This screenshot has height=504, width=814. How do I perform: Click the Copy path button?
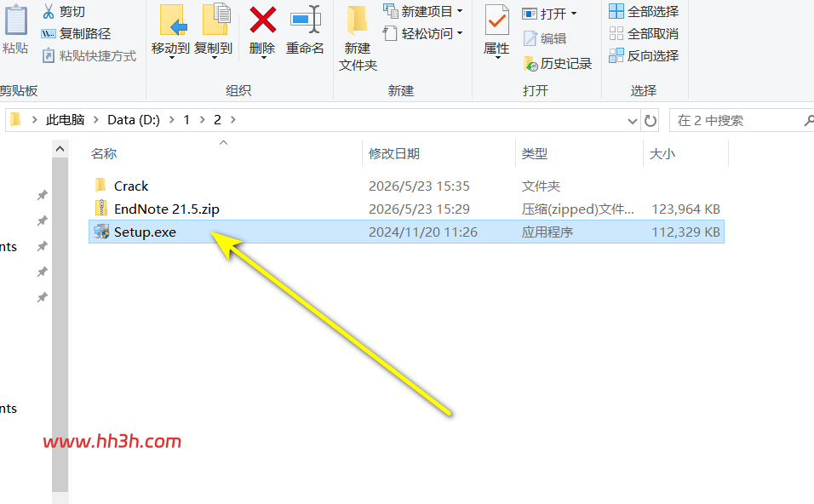76,34
